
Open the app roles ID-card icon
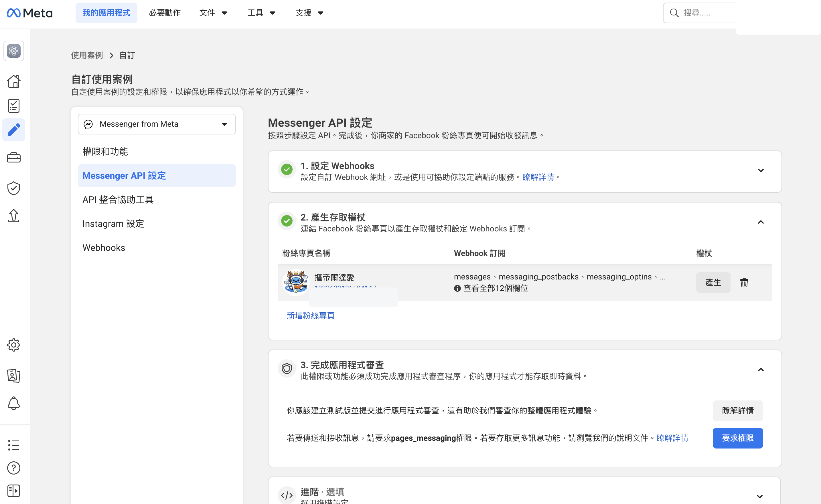tap(14, 376)
